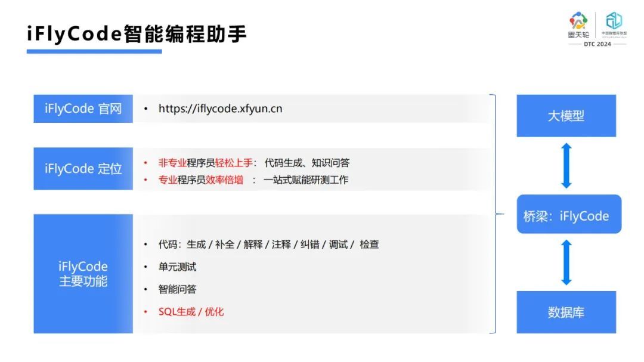Image resolution: width=644 pixels, height=362 pixels.
Task: Click the 单元测试 bullet item
Action: (x=178, y=267)
